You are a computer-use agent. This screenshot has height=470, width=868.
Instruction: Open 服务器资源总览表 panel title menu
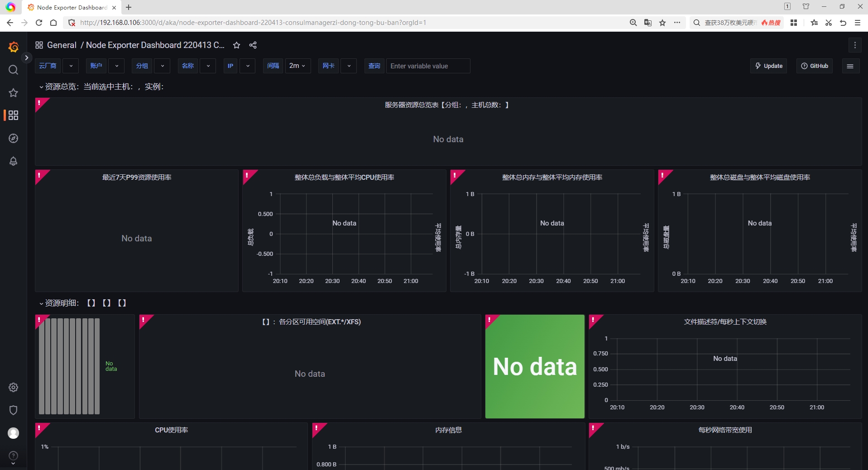tap(447, 105)
